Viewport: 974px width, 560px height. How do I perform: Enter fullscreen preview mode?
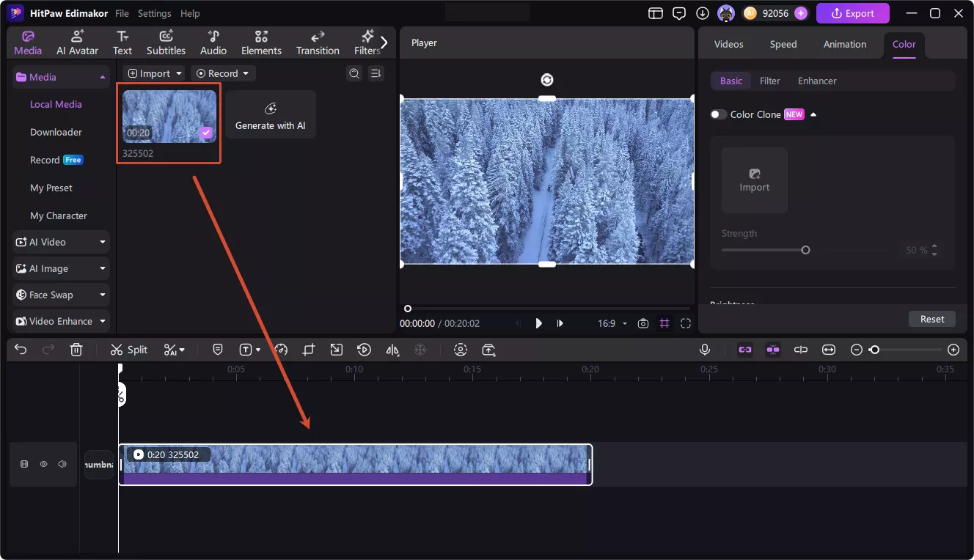[x=686, y=323]
